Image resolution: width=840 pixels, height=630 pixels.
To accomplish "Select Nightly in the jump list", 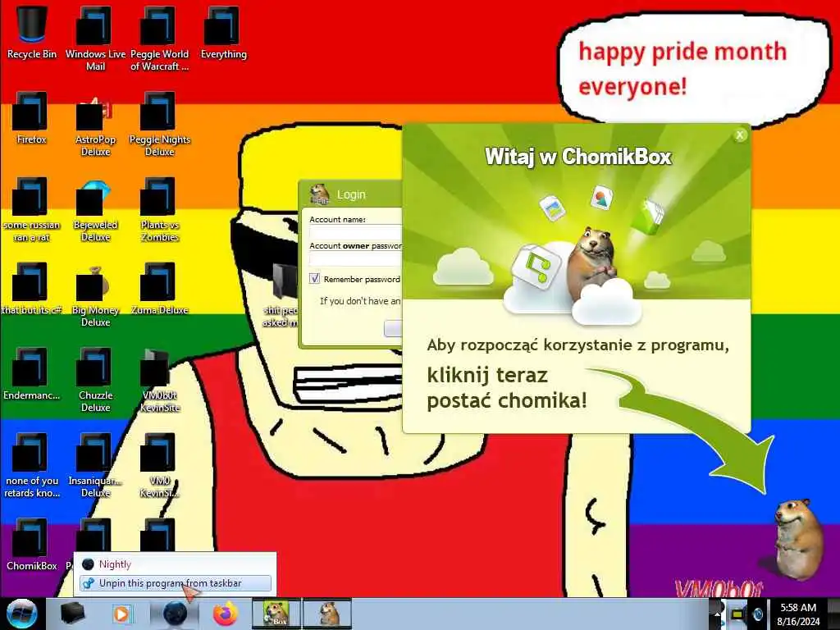I will [x=175, y=564].
